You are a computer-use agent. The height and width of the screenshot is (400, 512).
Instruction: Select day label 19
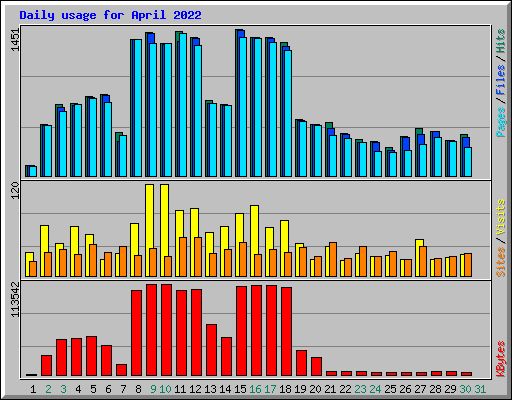point(300,389)
